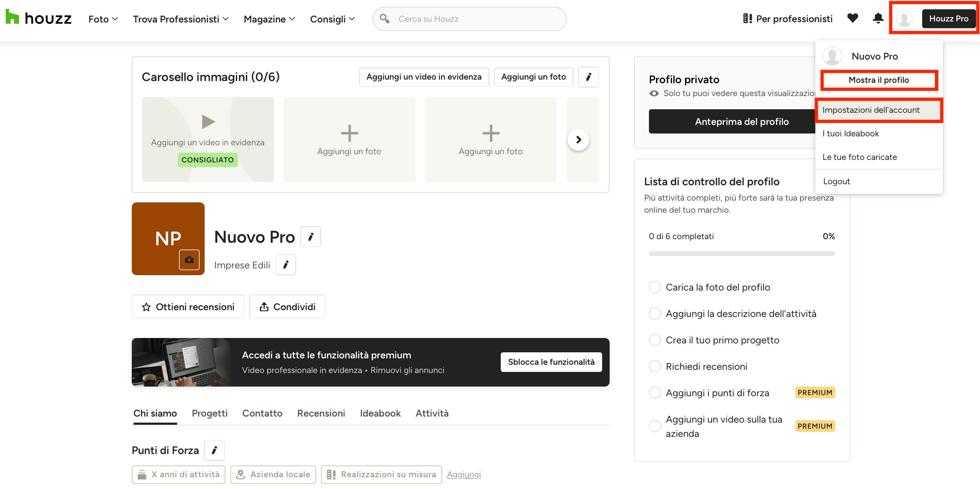Edit Imprese Edili category pencil
This screenshot has height=489, width=980.
click(285, 264)
